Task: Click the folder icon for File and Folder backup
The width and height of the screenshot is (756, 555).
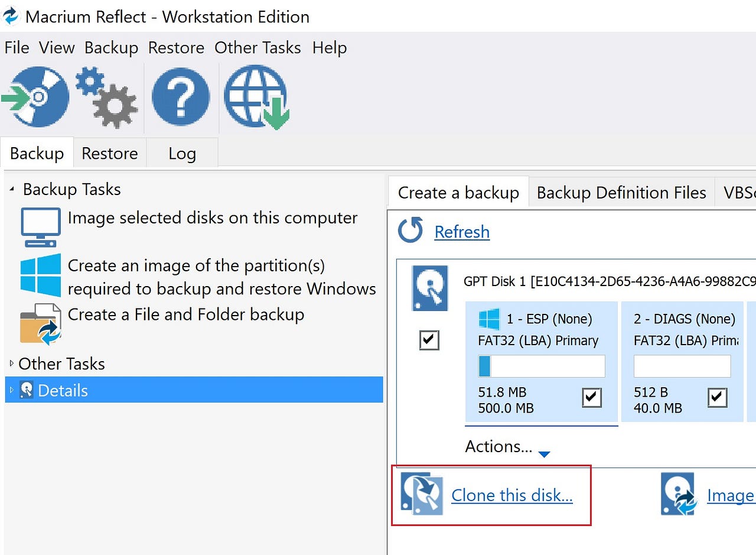Action: pos(41,323)
